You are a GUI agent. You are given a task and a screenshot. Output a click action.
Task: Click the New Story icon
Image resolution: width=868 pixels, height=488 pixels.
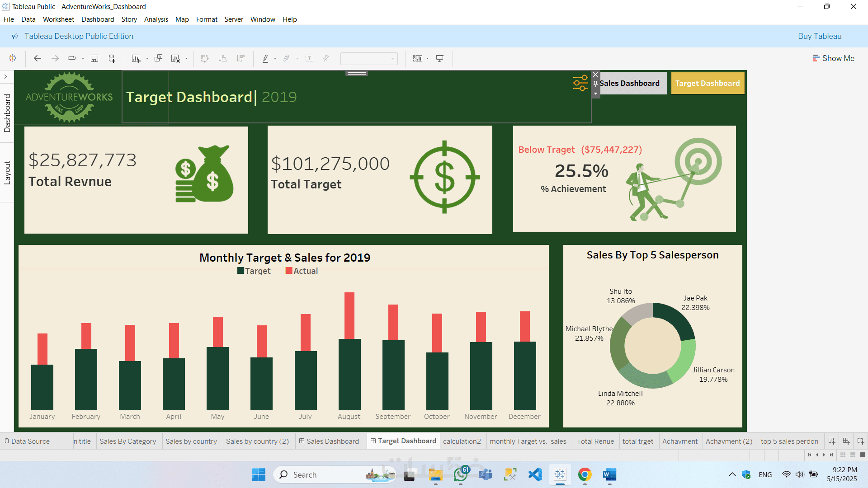click(x=861, y=441)
